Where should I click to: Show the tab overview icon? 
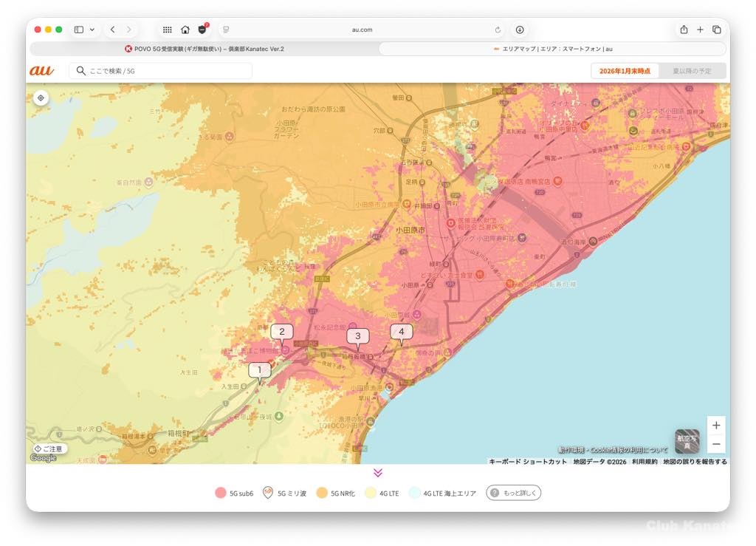click(x=716, y=30)
